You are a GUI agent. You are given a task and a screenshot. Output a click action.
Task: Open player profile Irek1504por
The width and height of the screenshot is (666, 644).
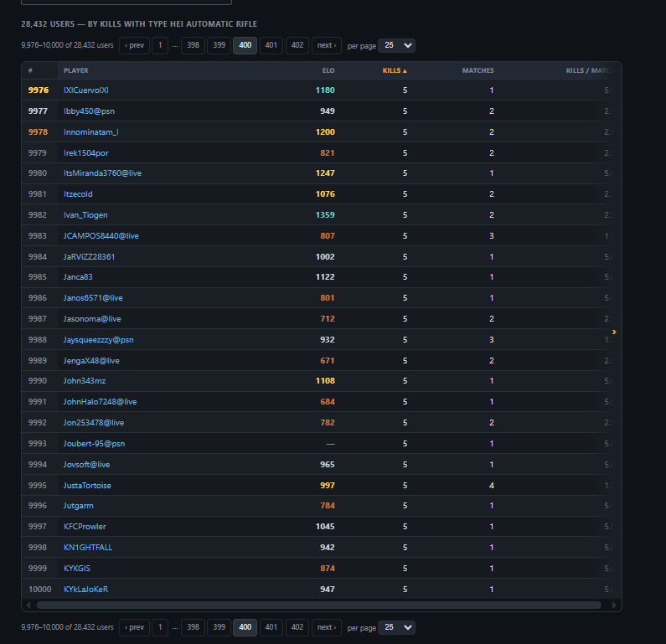[85, 152]
